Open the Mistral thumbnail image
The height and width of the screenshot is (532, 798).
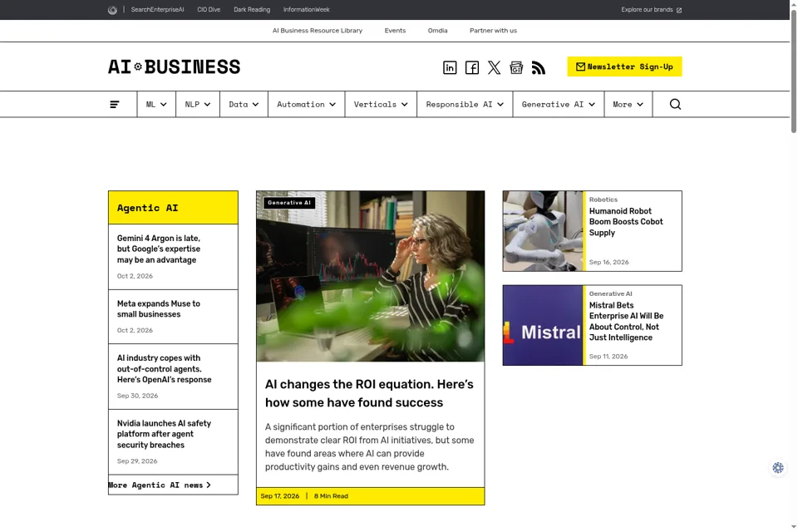tap(543, 325)
